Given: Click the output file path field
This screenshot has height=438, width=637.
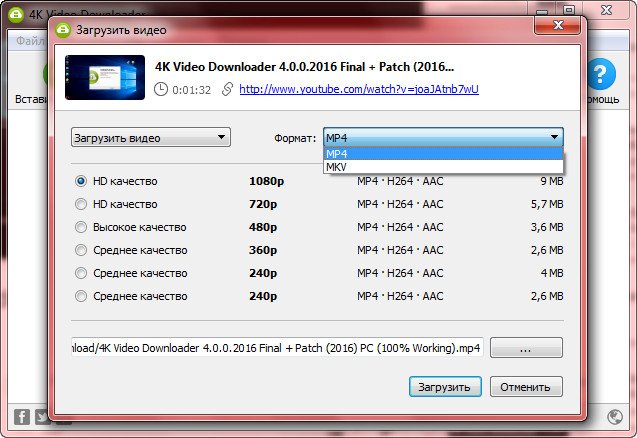Looking at the screenshot, I should [277, 348].
